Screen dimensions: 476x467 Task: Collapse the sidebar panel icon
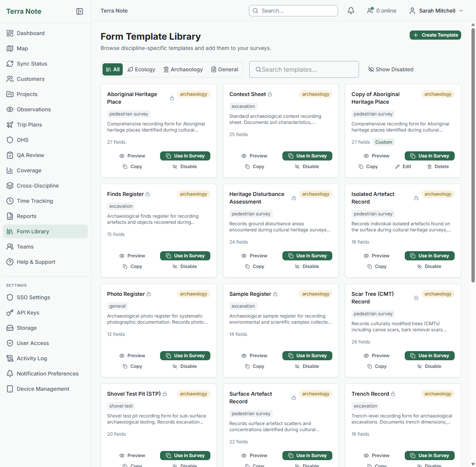(80, 11)
